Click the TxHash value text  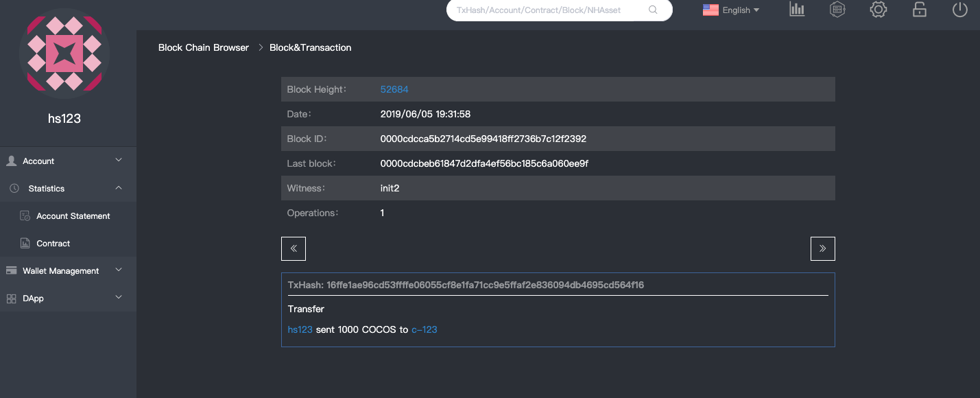coord(486,284)
